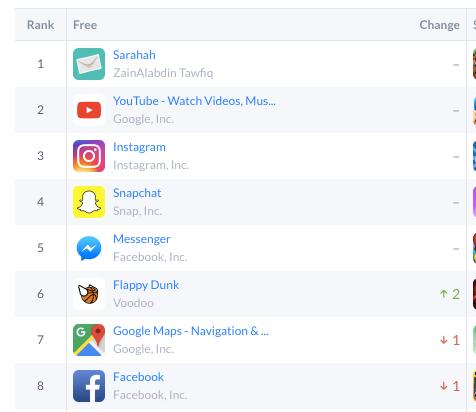The height and width of the screenshot is (412, 476).
Task: Open the Snapchat app title link
Action: [137, 193]
